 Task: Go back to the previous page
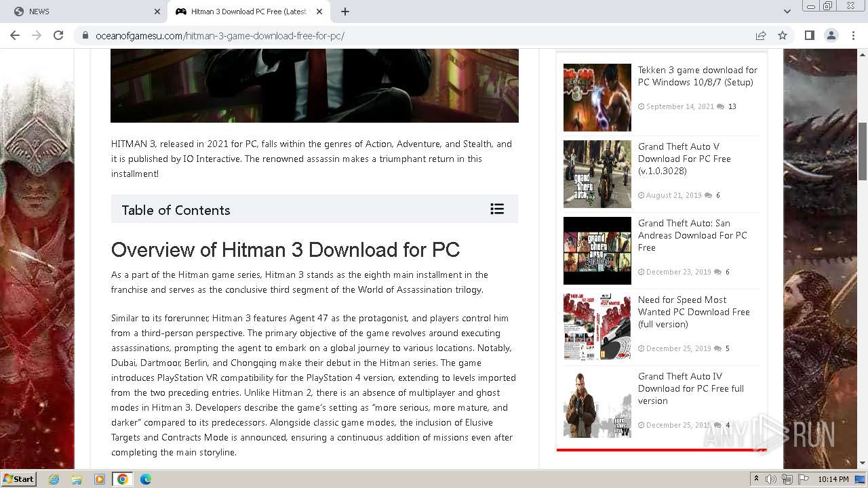tap(15, 35)
